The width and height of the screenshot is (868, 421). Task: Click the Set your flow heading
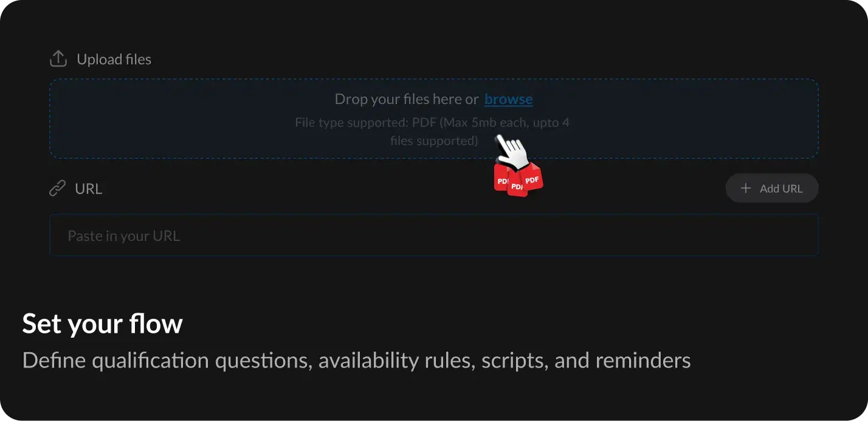(x=102, y=324)
